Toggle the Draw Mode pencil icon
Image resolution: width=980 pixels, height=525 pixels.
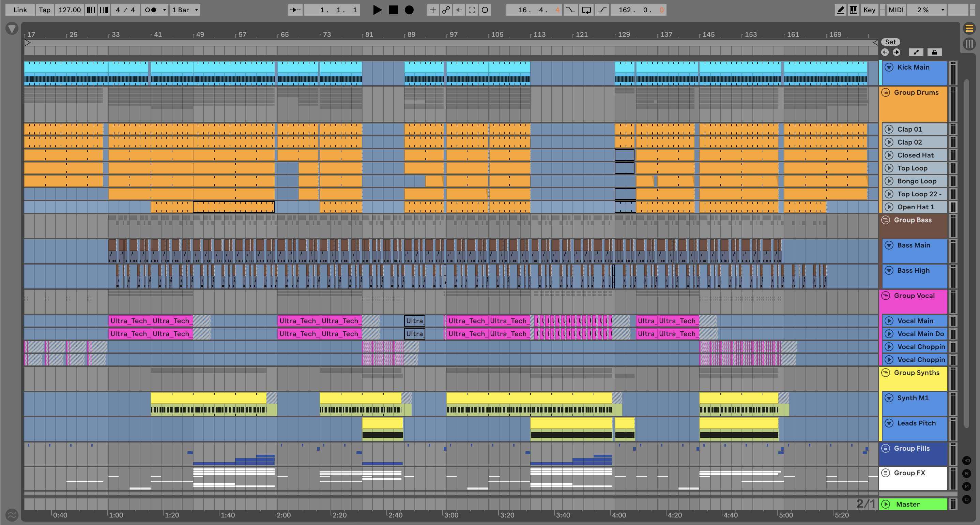click(840, 10)
